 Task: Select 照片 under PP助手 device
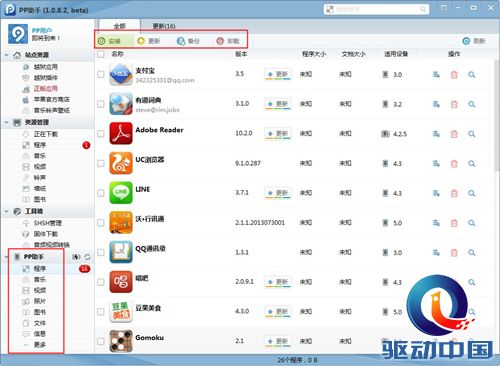click(39, 301)
